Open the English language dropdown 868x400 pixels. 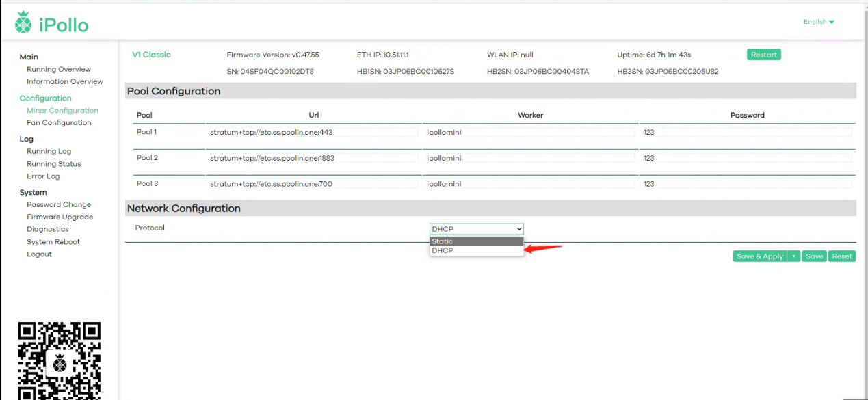[819, 22]
